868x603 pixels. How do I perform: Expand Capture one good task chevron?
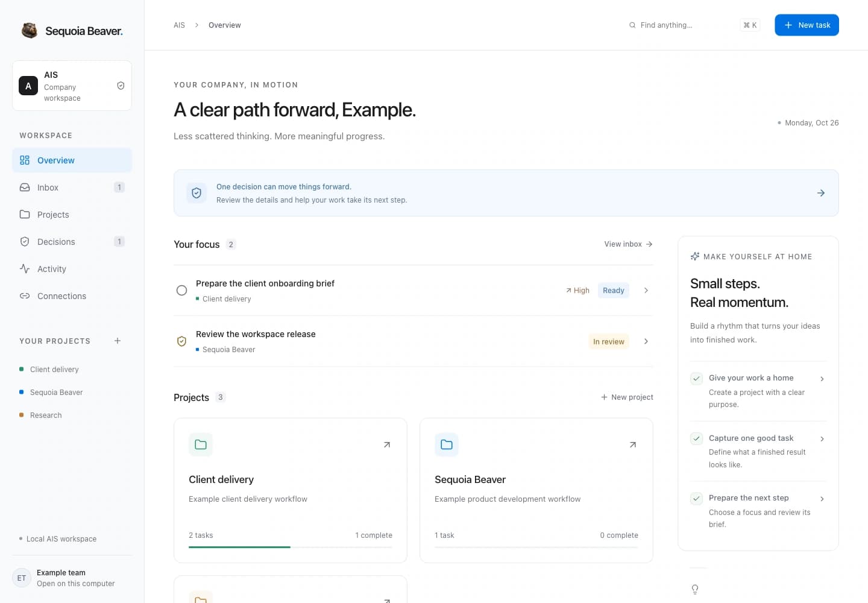[822, 439]
